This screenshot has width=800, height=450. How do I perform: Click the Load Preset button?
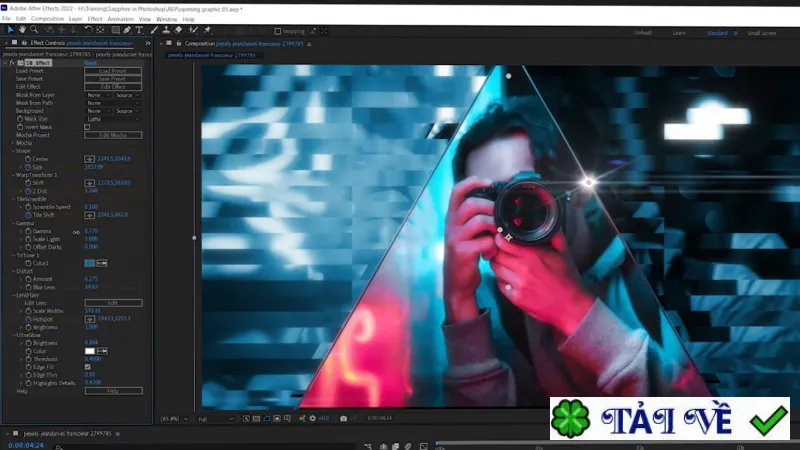pyautogui.click(x=113, y=71)
